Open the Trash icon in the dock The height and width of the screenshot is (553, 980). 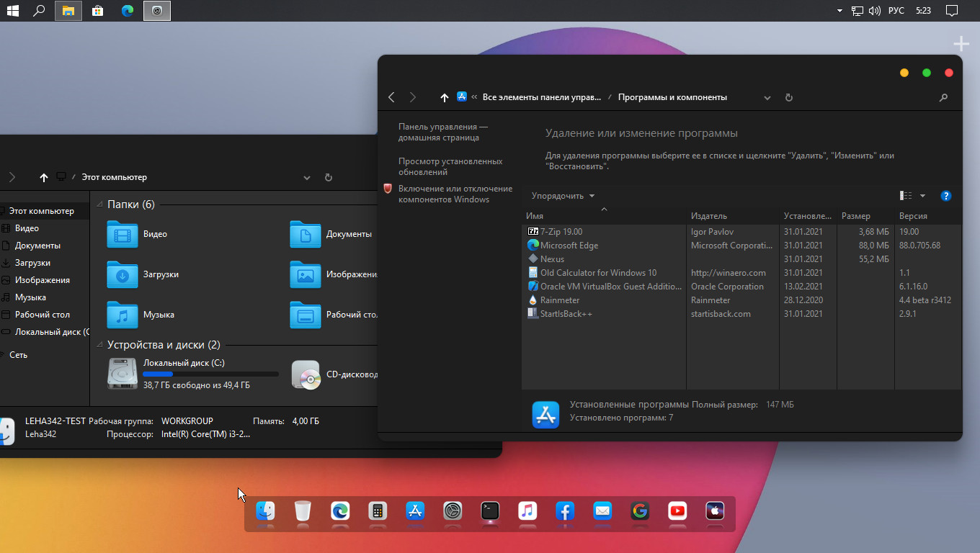click(x=303, y=511)
